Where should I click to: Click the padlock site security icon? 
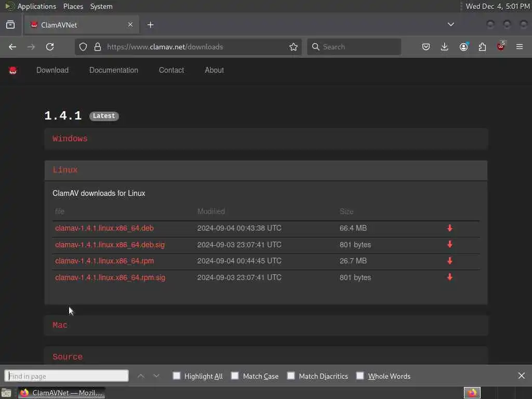[98, 47]
